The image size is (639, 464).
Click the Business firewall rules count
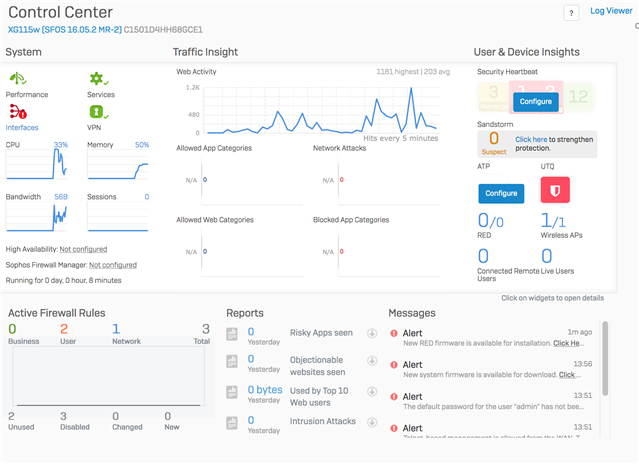pyautogui.click(x=12, y=329)
